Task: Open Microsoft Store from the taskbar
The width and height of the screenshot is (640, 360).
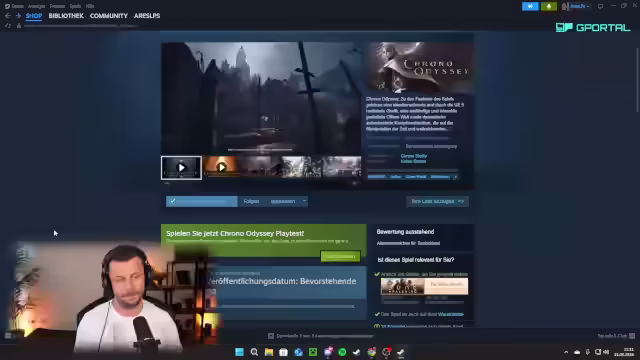Action: (x=283, y=352)
